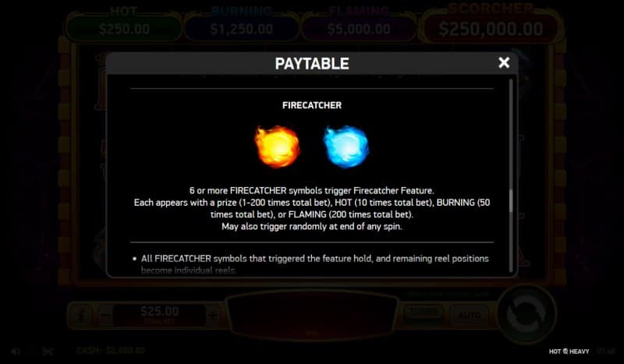The width and height of the screenshot is (624, 364).
Task: Click the paytable scrollbar thumb
Action: tap(511, 201)
